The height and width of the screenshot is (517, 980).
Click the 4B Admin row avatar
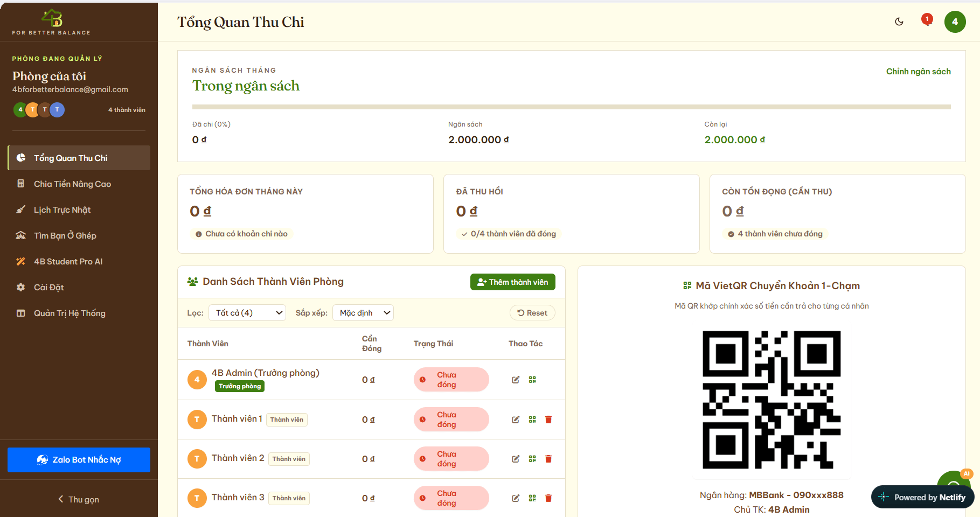tap(197, 380)
